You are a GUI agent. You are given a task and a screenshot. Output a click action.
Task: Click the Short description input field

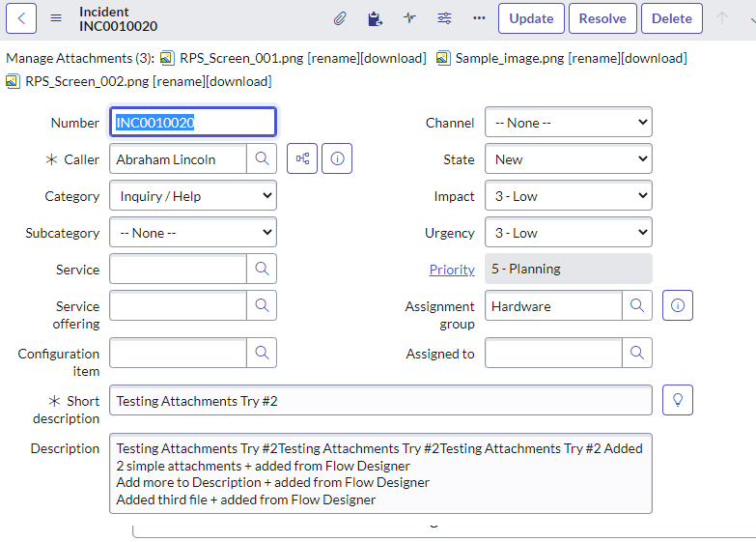[380, 400]
